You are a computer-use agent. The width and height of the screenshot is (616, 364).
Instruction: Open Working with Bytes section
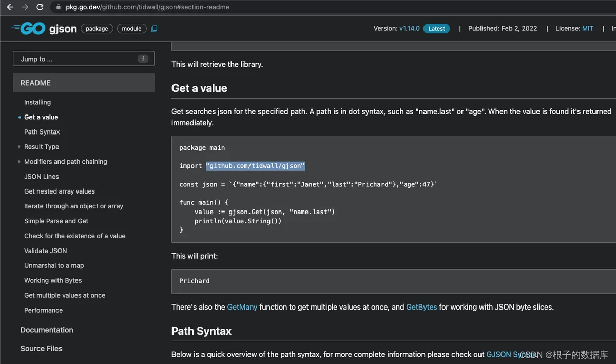53,281
